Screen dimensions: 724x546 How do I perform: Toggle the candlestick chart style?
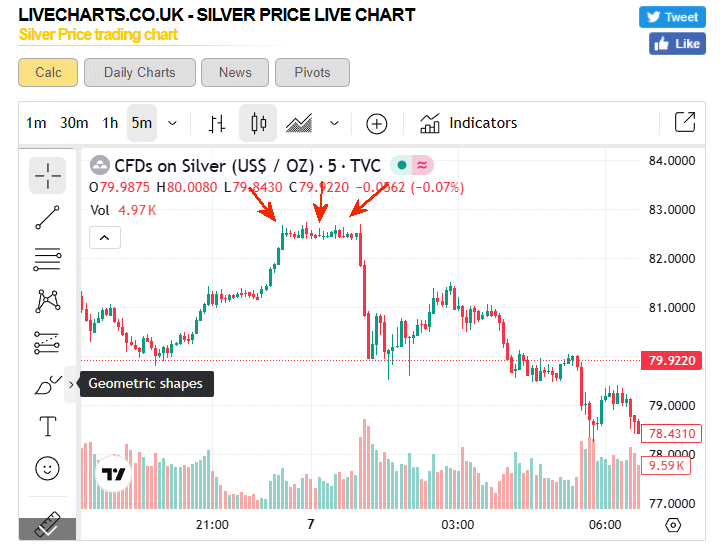(259, 124)
